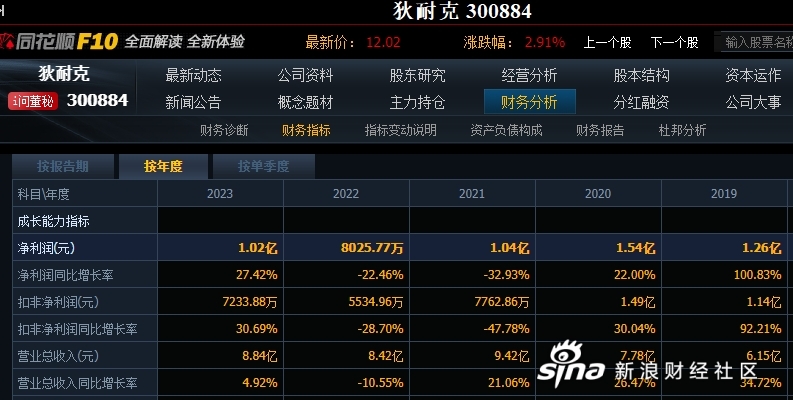Select 扣非净利润同比增长率 row label
Viewport: 793px width, 400px height.
point(77,329)
